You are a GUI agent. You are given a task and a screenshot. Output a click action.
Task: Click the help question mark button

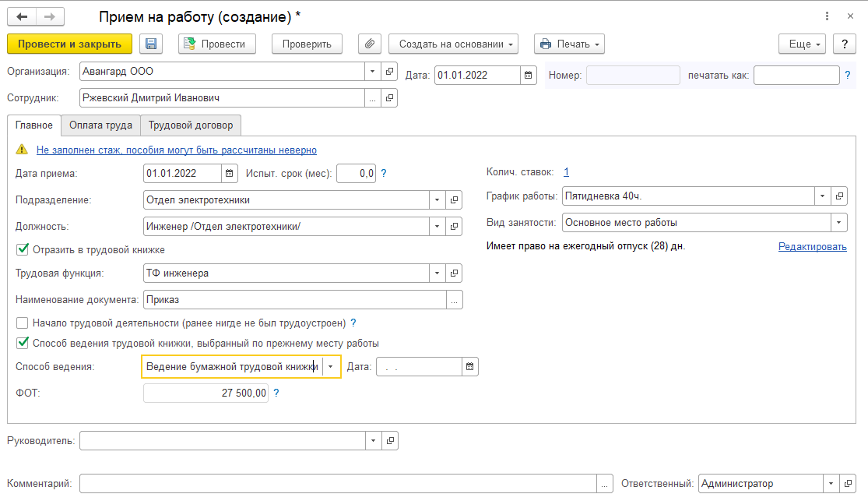pos(840,44)
